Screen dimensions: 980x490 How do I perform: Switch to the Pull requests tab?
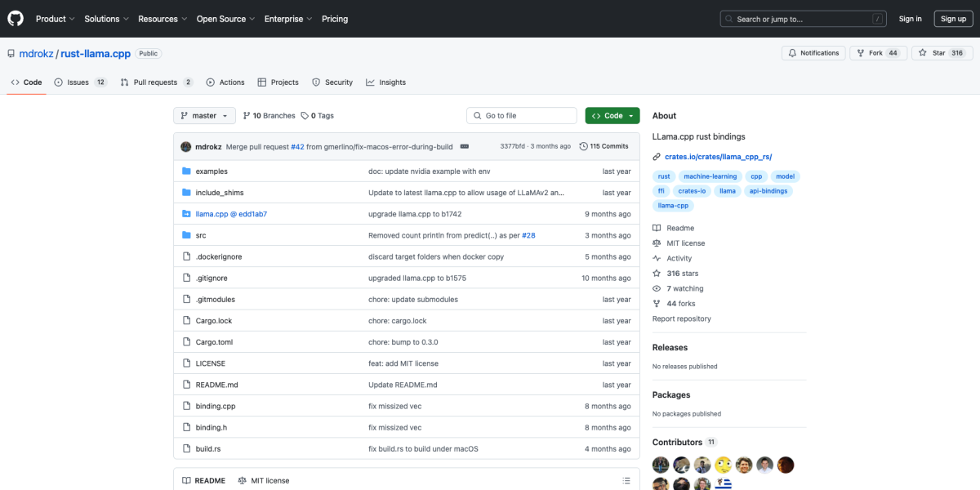[156, 82]
